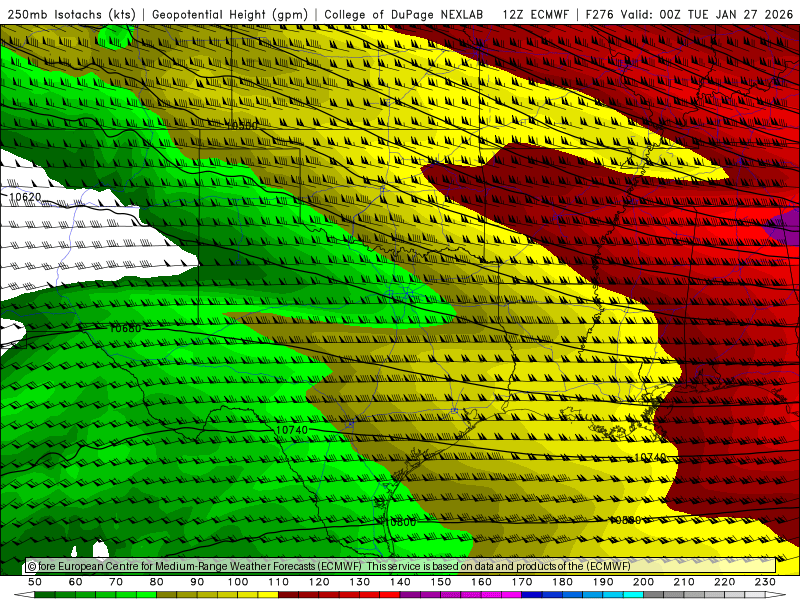800x600 pixels.
Task: Click the 210 value on the color scale
Action: click(x=684, y=582)
